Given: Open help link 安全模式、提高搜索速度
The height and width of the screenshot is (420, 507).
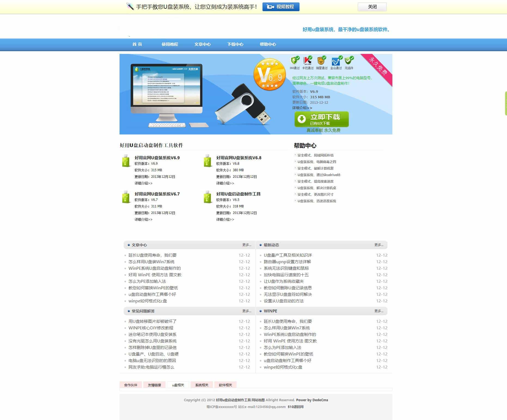Looking at the screenshot, I should (315, 181).
